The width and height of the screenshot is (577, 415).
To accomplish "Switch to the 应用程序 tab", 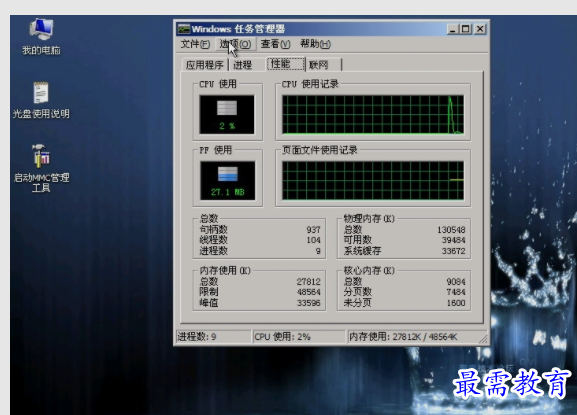I will tap(205, 65).
